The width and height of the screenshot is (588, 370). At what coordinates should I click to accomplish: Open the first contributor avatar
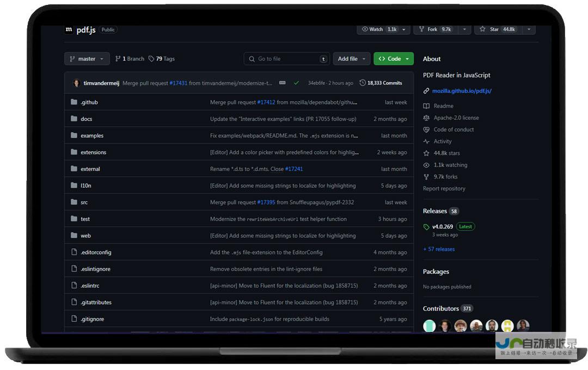(430, 326)
